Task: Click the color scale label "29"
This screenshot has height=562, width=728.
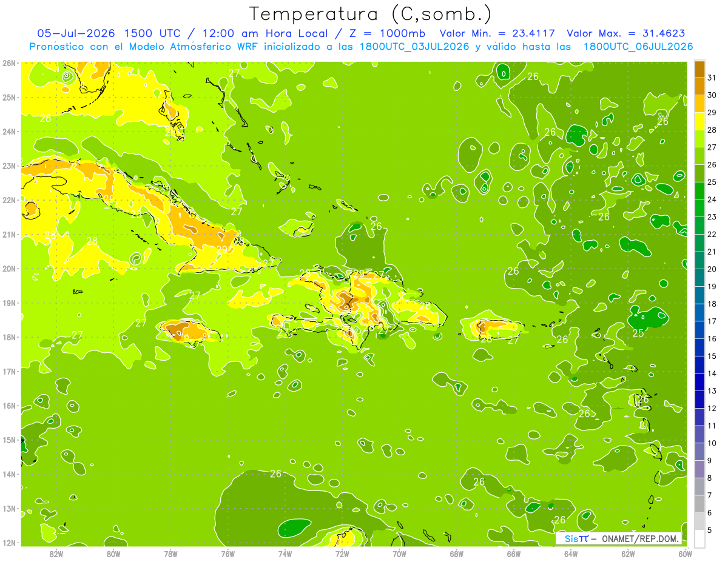Action: pyautogui.click(x=712, y=113)
